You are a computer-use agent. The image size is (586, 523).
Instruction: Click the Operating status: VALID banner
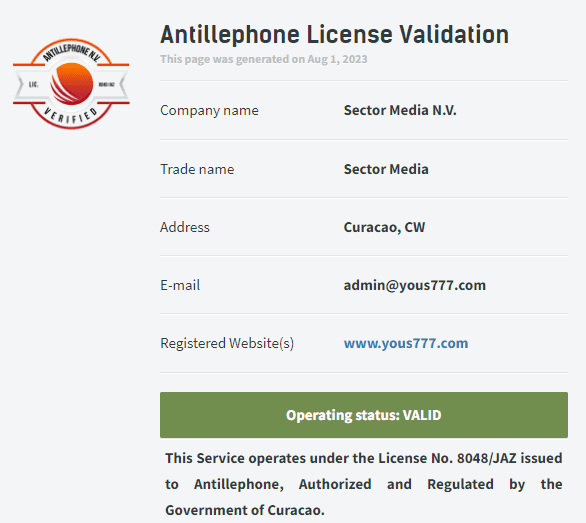tap(364, 415)
